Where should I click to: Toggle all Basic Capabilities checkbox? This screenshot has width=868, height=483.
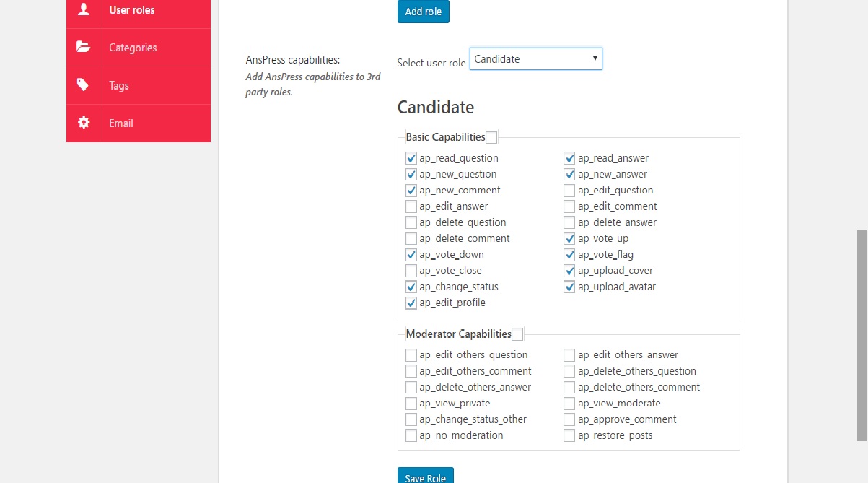coord(491,137)
